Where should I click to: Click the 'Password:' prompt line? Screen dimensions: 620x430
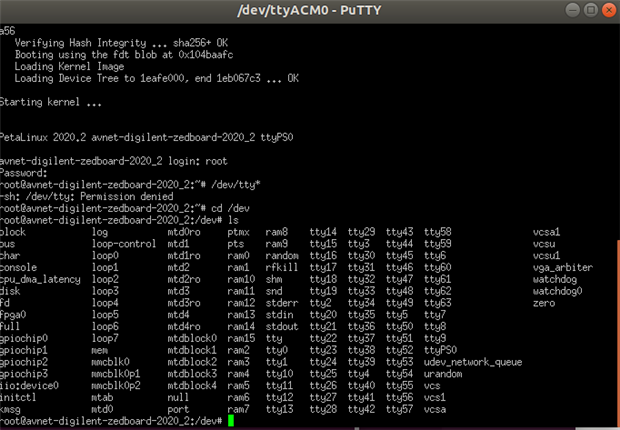[24, 173]
